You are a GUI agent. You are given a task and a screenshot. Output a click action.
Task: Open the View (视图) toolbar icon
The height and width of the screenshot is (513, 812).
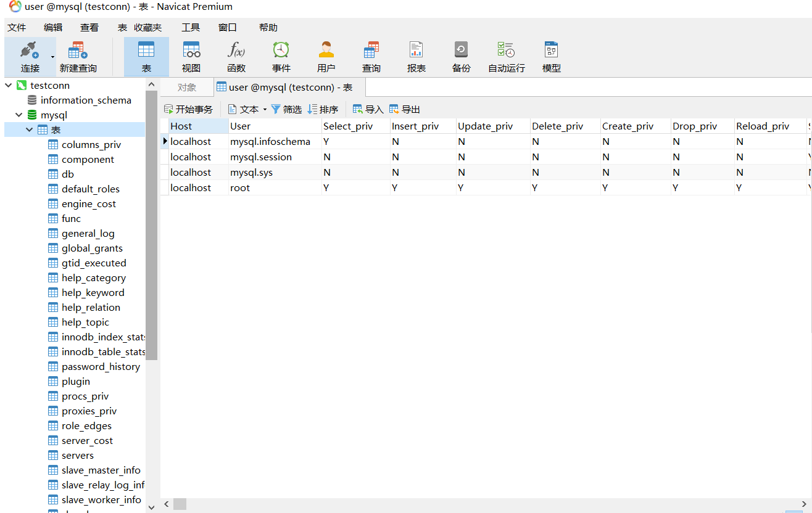pyautogui.click(x=191, y=50)
